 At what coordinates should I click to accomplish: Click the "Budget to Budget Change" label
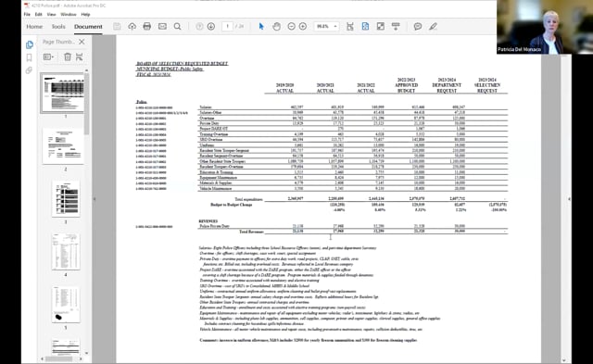coord(231,205)
